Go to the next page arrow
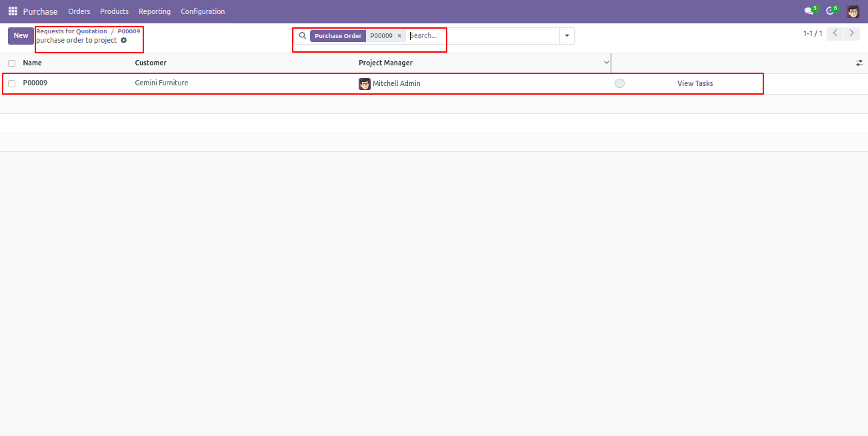 point(851,33)
